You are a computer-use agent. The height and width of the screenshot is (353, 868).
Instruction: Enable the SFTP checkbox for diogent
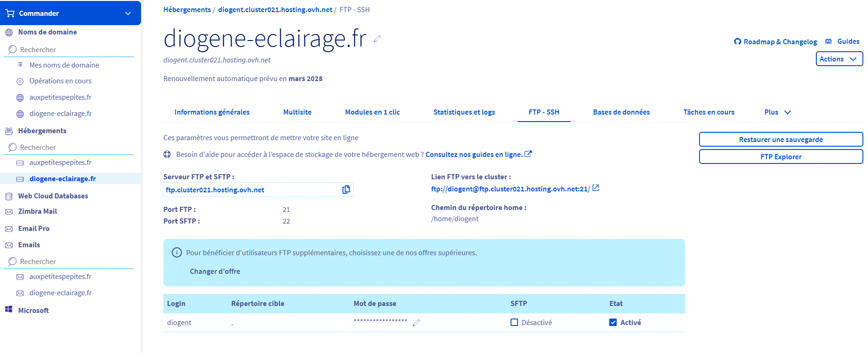click(514, 322)
